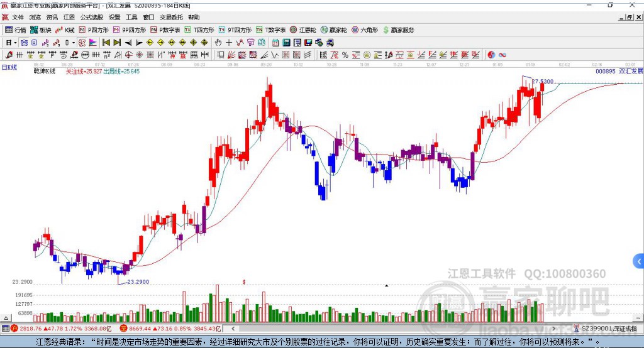This screenshot has height=348, width=644.
Task: Open the calendar icon
Action: point(275,43)
